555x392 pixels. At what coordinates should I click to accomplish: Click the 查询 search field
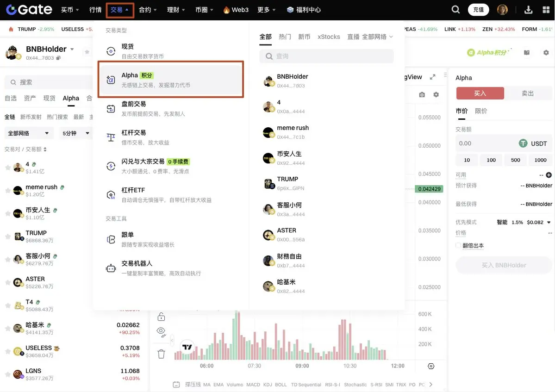(x=326, y=56)
